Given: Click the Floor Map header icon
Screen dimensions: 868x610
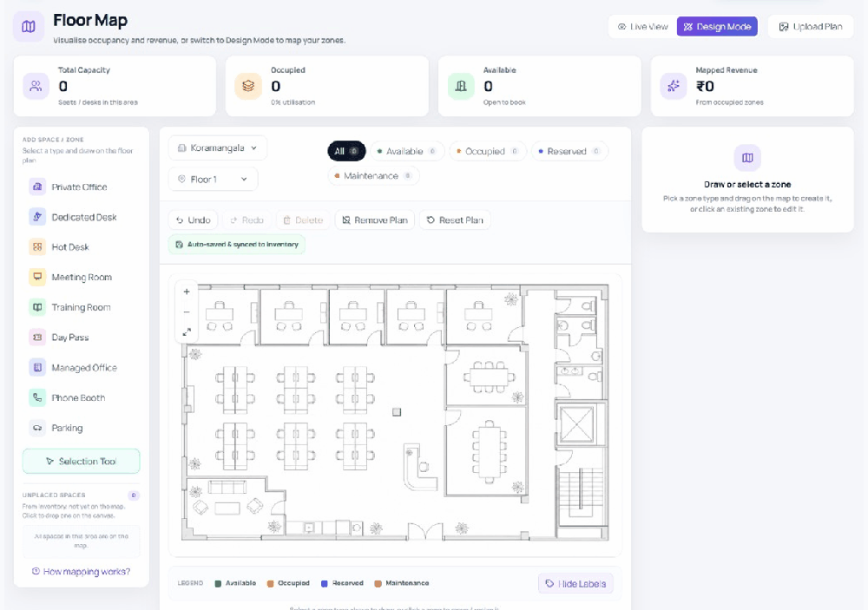Looking at the screenshot, I should pos(29,27).
